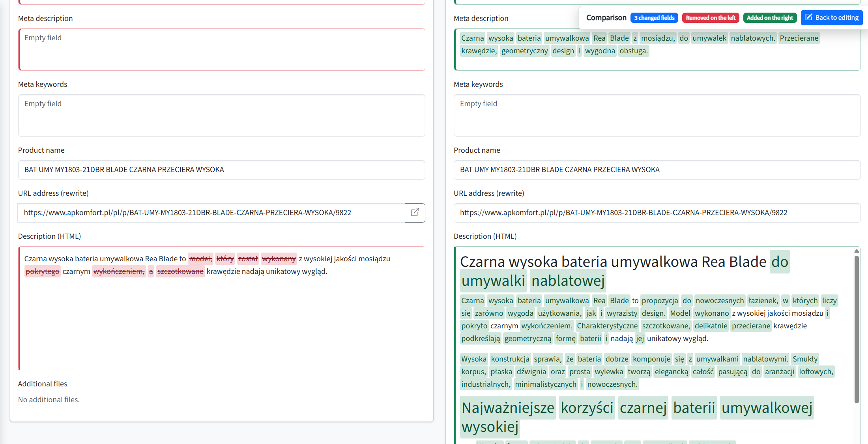Click Back to editing button
The width and height of the screenshot is (868, 444).
tap(832, 18)
